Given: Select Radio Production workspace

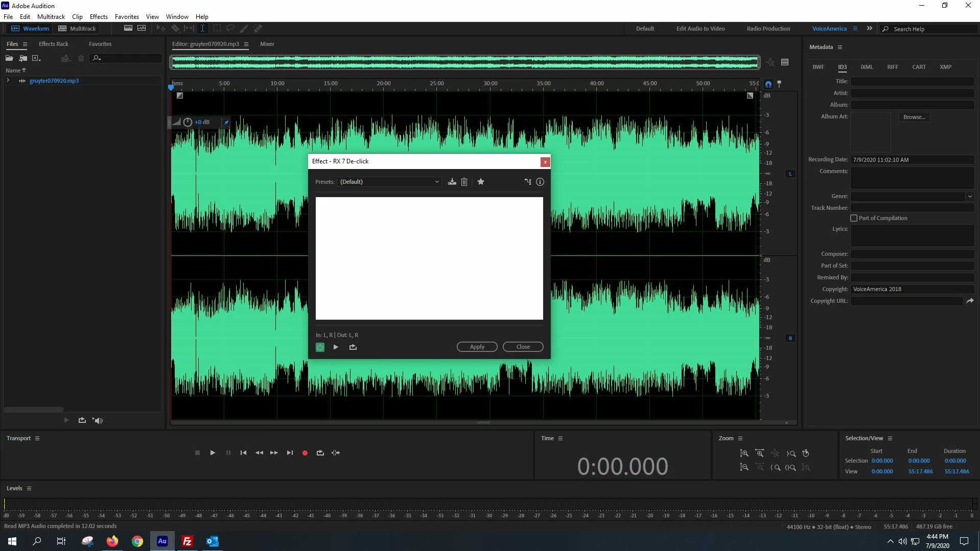Looking at the screenshot, I should [768, 29].
